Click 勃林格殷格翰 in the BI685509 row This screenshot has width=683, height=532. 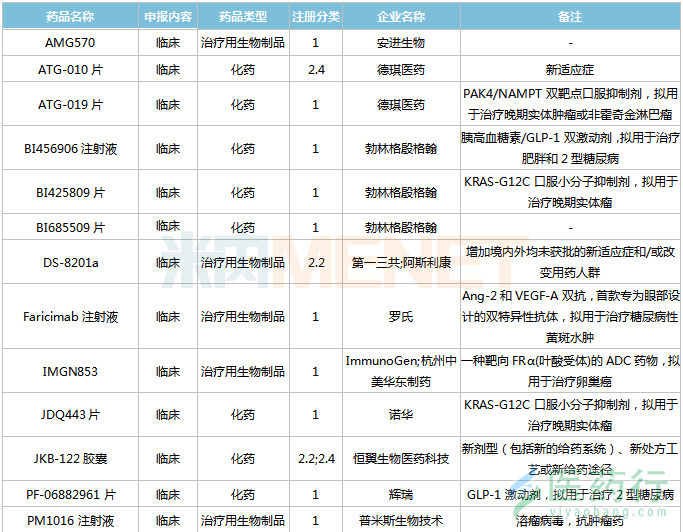401,227
